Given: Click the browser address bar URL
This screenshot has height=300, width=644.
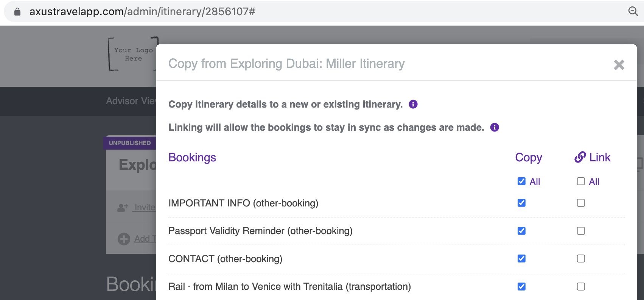Looking at the screenshot, I should click(142, 12).
